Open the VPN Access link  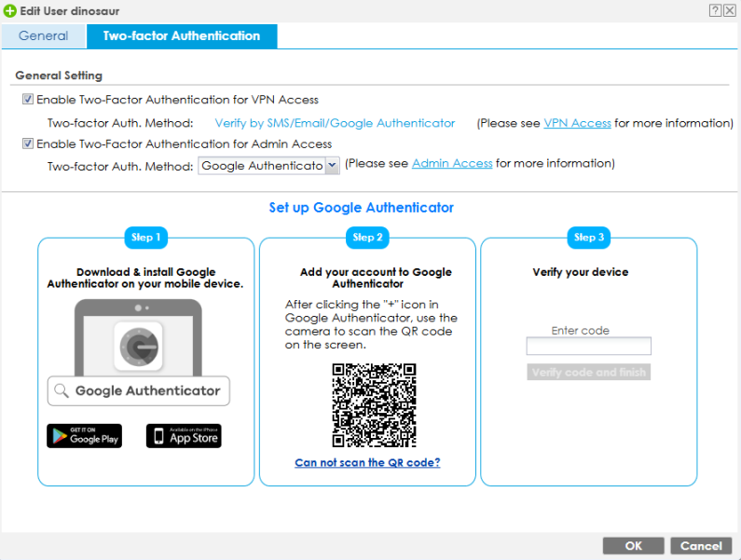click(x=577, y=123)
